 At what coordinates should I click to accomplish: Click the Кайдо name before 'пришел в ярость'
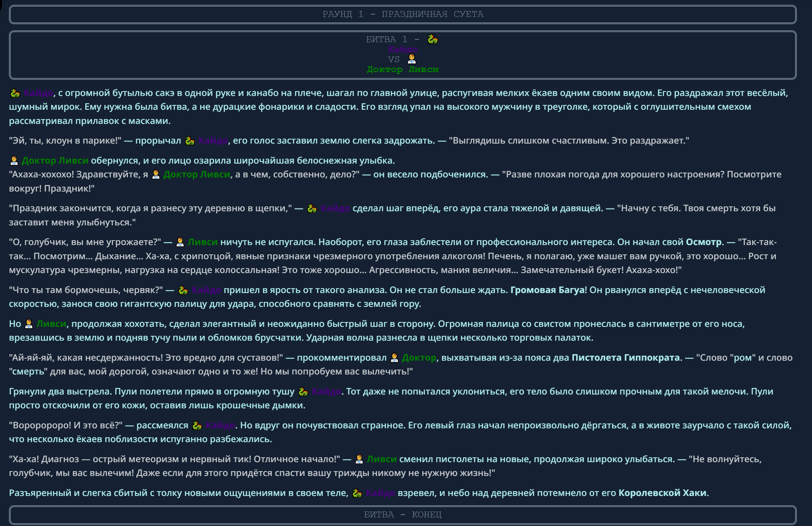[x=206, y=290]
